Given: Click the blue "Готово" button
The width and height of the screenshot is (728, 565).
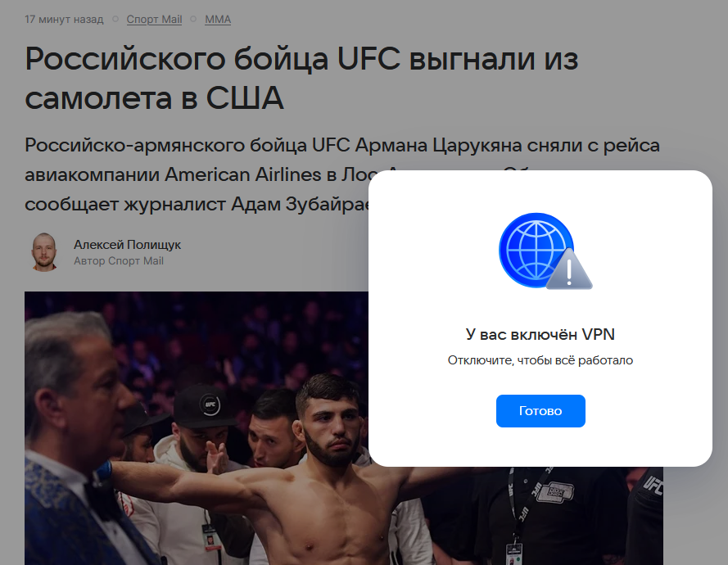Looking at the screenshot, I should [540, 411].
